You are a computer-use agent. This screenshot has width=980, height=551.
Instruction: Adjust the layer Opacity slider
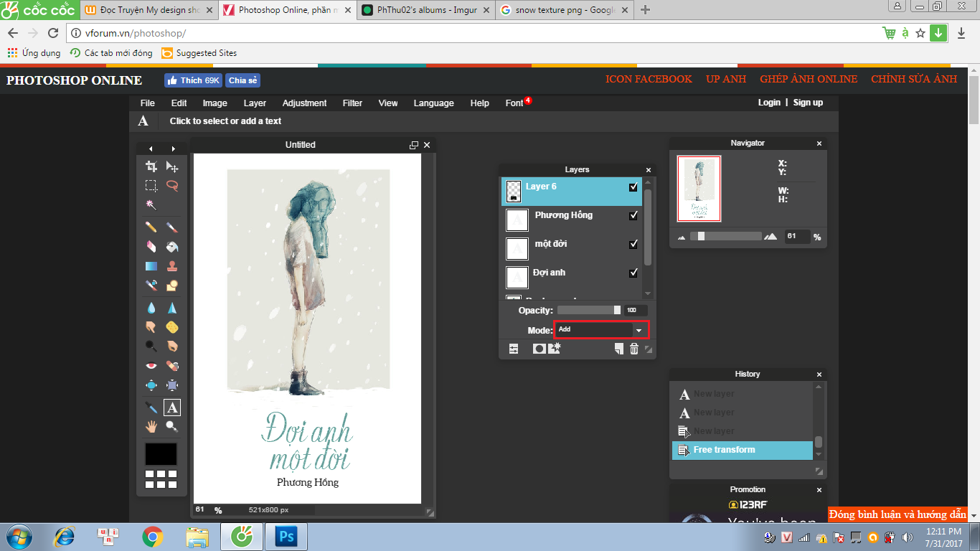(588, 311)
